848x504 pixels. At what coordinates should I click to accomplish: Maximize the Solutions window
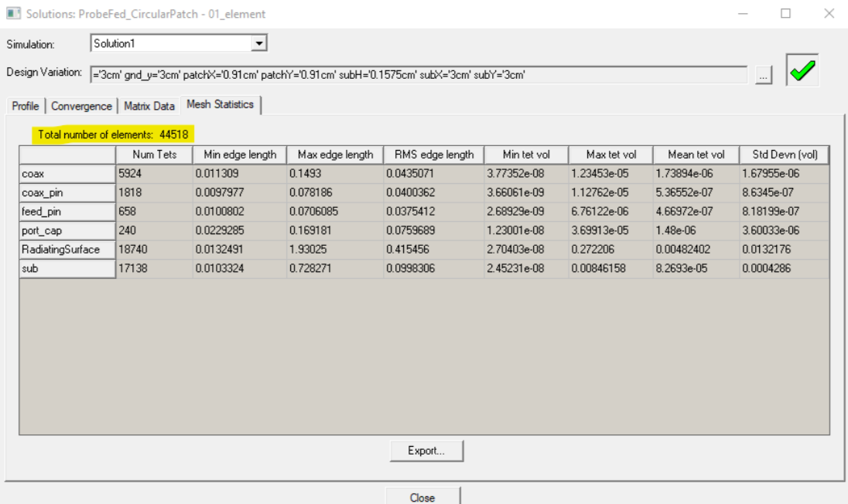point(785,14)
